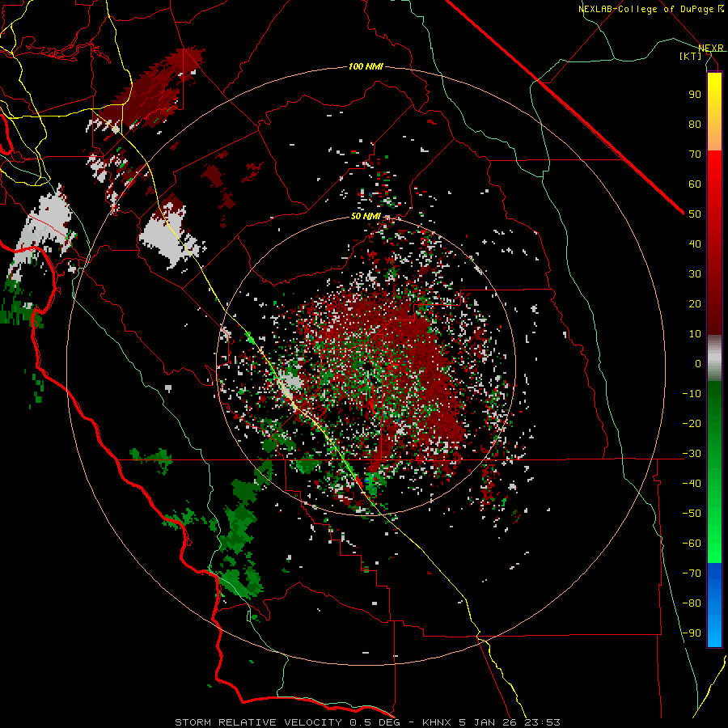Click the -60 value on the velocity scale
The width and height of the screenshot is (728, 728).
[692, 544]
